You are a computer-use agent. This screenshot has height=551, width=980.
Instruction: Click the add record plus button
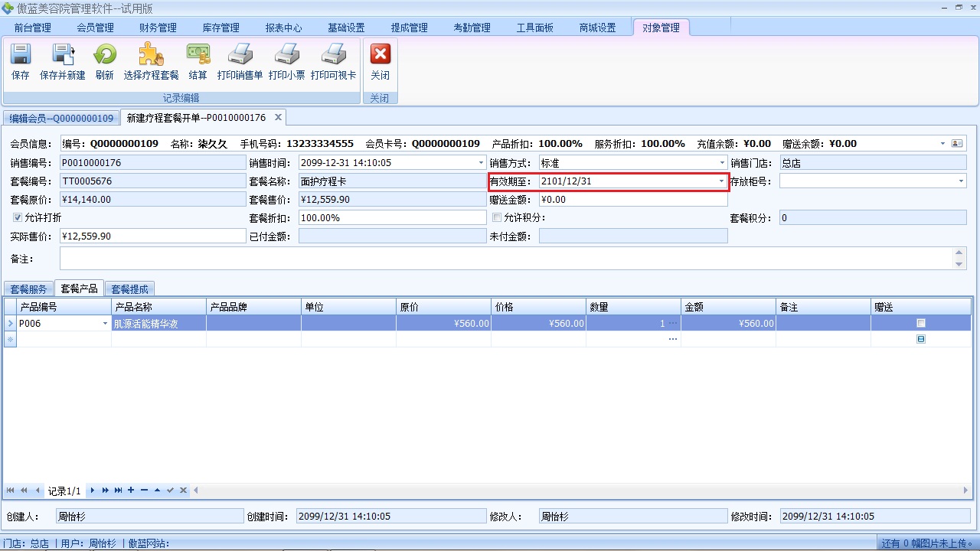point(131,490)
